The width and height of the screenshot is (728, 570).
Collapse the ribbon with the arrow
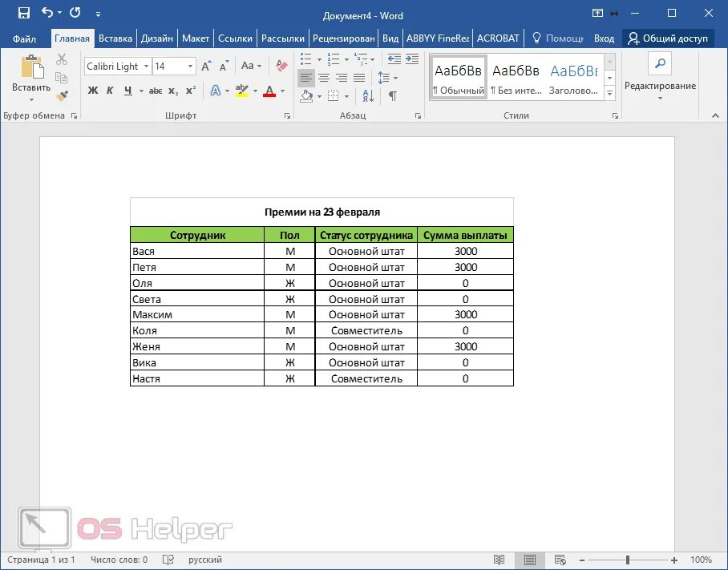click(x=715, y=115)
